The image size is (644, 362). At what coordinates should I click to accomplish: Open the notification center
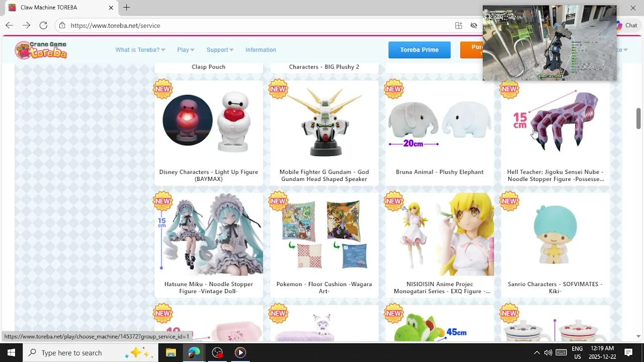tap(628, 352)
